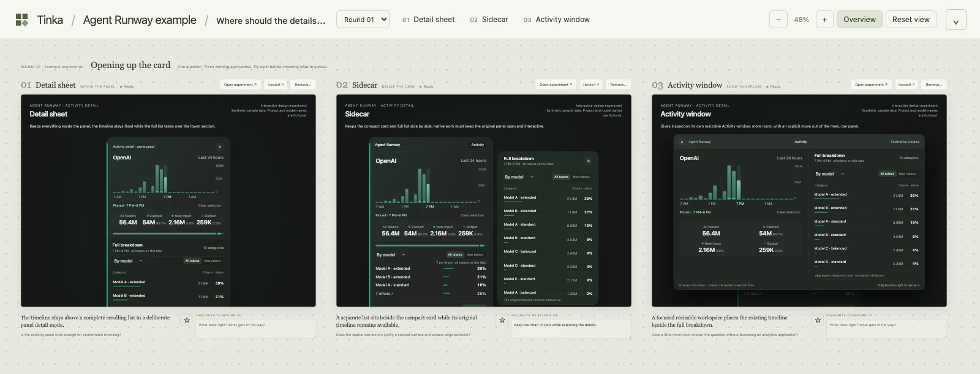Star the Activity window approach
Image resolution: width=980 pixels, height=374 pixels.
tap(818, 320)
